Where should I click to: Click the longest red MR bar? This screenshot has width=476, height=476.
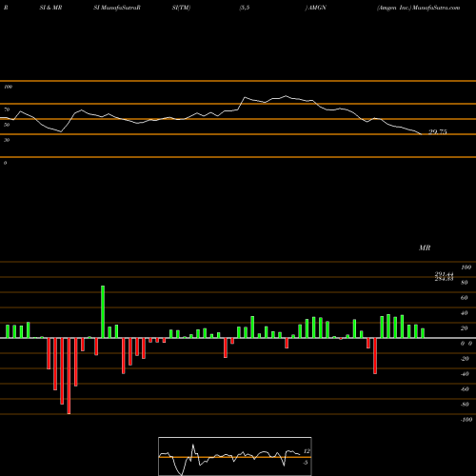click(x=69, y=376)
